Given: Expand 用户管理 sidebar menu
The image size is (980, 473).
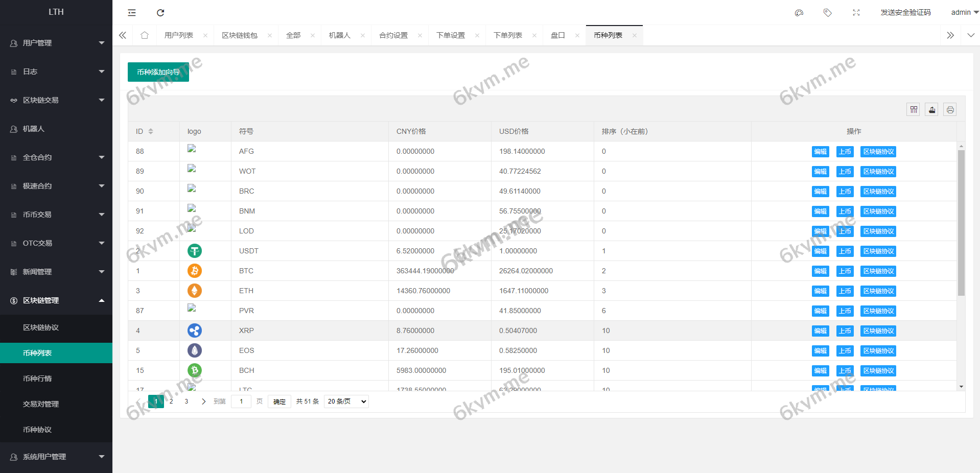Looking at the screenshot, I should click(56, 43).
